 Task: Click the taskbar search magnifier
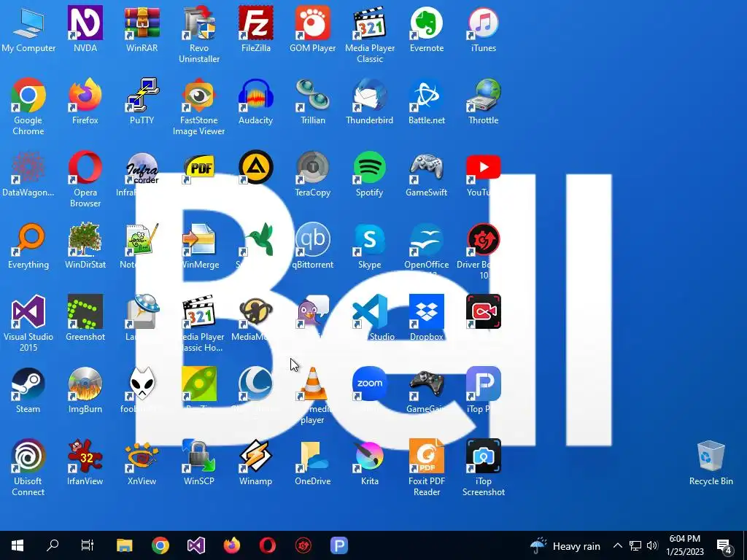pyautogui.click(x=53, y=545)
